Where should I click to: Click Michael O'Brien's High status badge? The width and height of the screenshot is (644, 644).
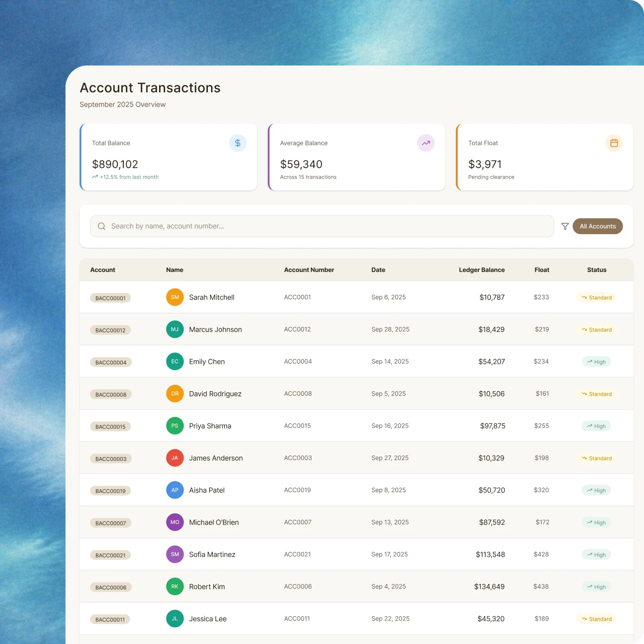click(596, 523)
